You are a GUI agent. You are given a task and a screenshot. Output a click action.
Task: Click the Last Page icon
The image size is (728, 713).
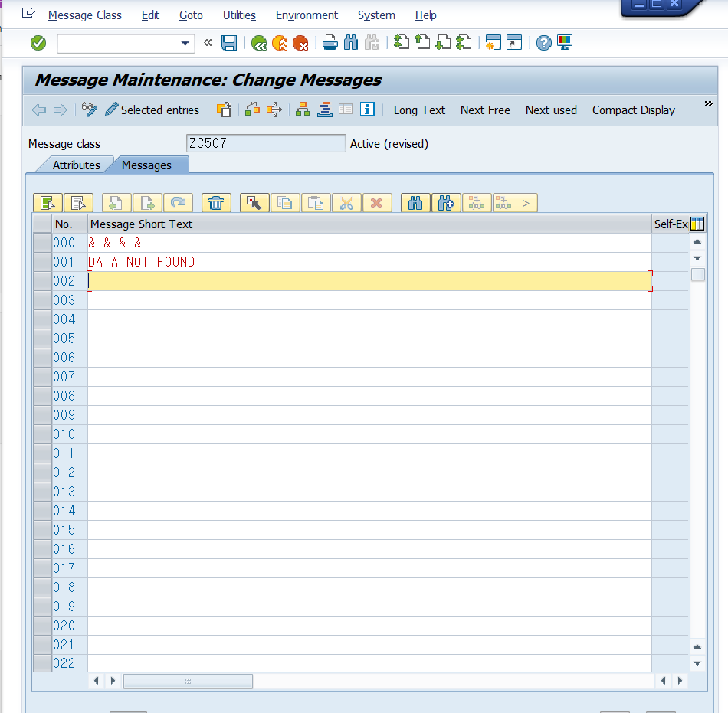(x=464, y=43)
